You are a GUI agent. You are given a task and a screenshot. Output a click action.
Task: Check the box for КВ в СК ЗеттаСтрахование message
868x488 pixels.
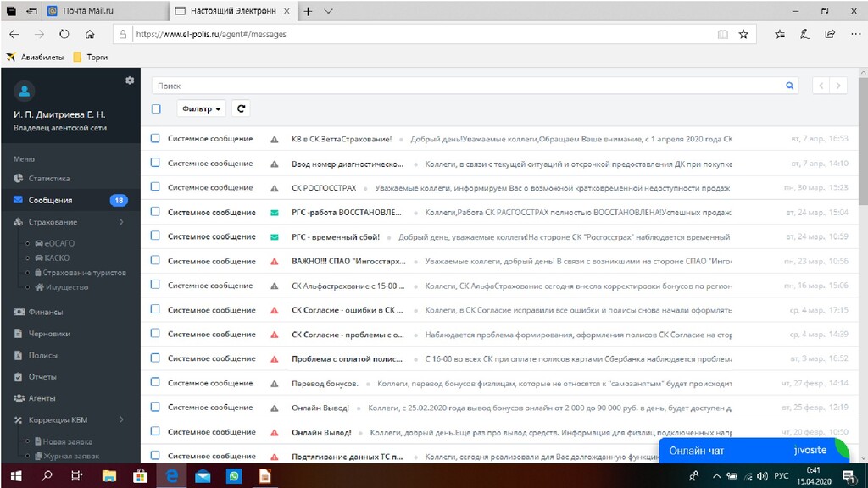(155, 138)
